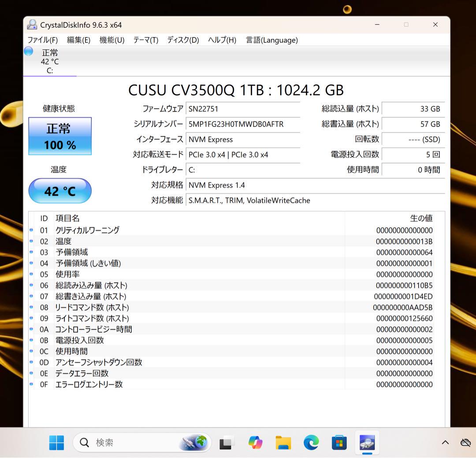
Task: Select the データエラー回数 attribute row
Action: (x=231, y=373)
